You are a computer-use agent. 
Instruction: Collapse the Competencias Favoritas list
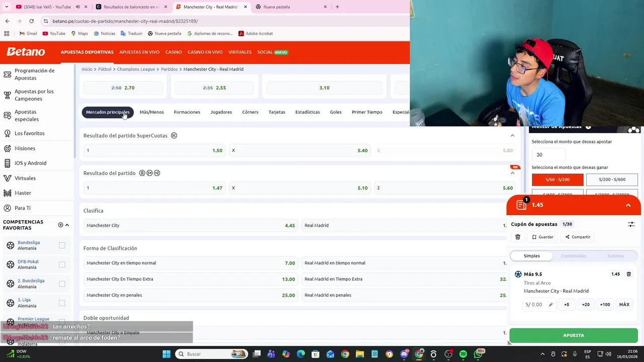click(67, 225)
